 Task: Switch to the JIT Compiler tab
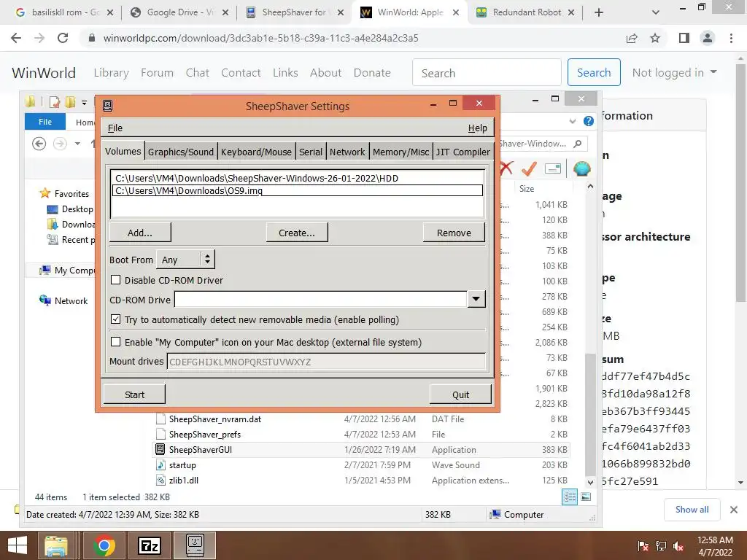coord(462,152)
